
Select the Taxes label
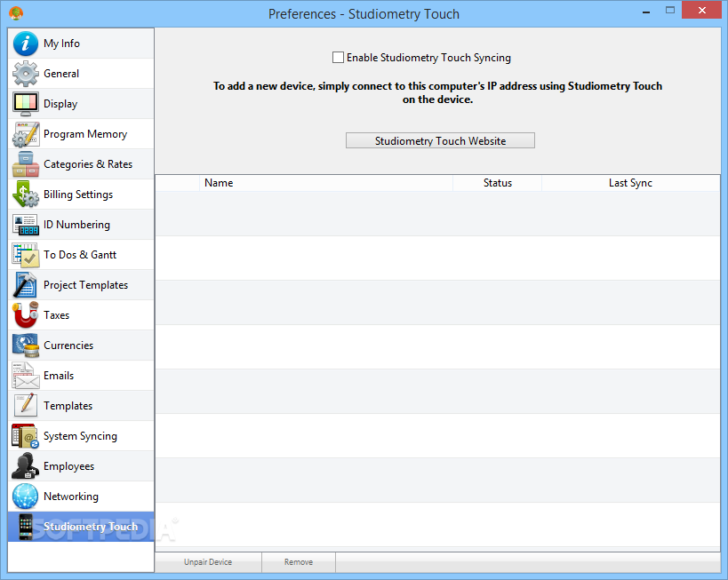tap(57, 315)
